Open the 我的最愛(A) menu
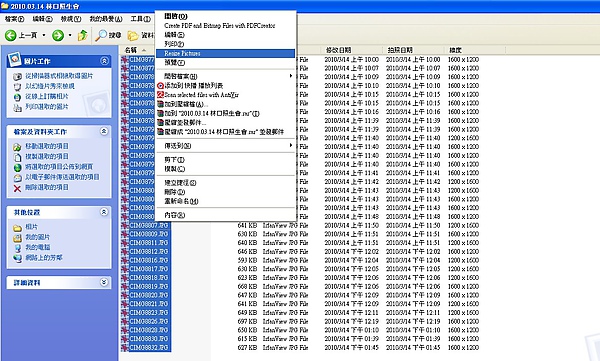 [x=106, y=19]
